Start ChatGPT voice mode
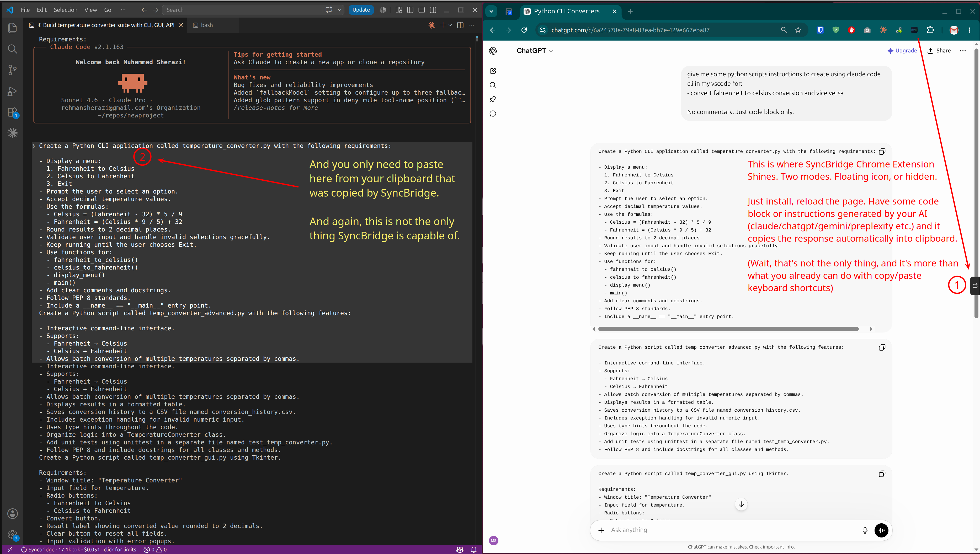 pyautogui.click(x=881, y=530)
